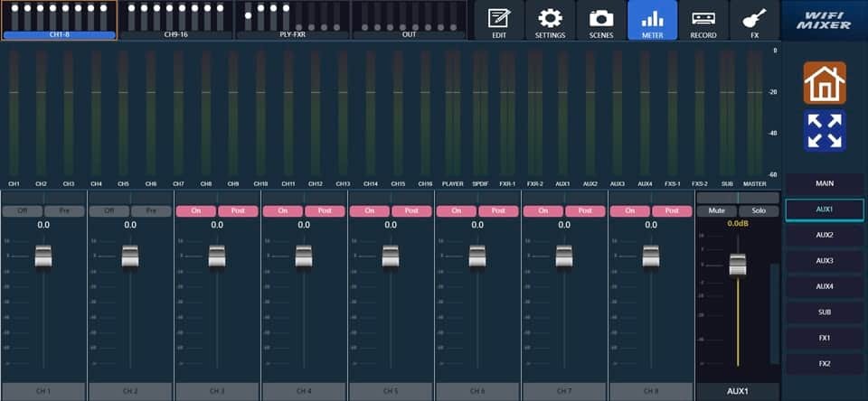Click the orange Home icon

coord(824,83)
